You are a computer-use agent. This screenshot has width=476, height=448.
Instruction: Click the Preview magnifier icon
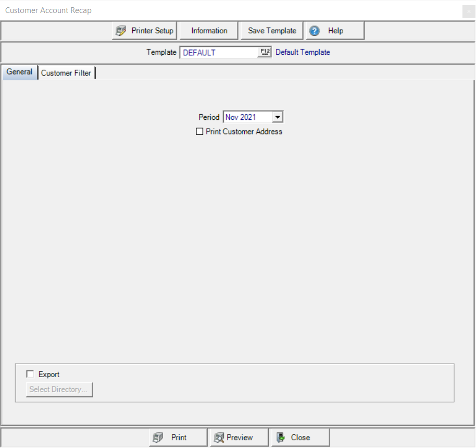(219, 438)
